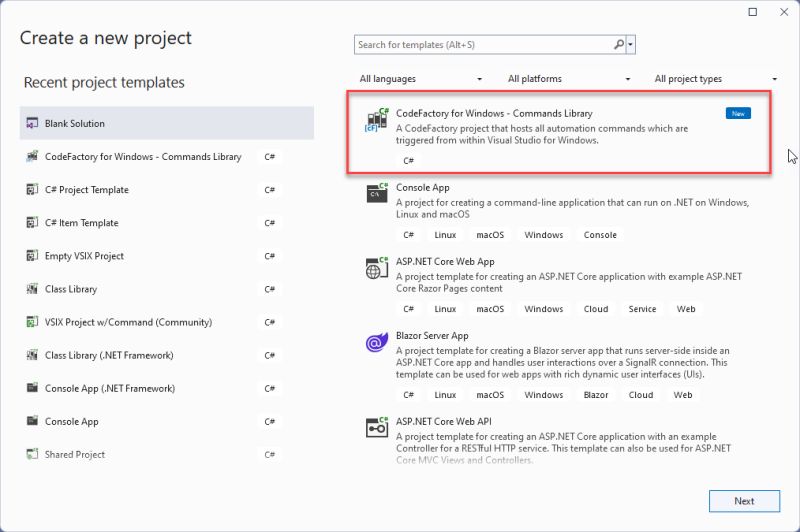This screenshot has height=532, width=800.
Task: Select the Console App template title on right
Action: pyautogui.click(x=422, y=188)
